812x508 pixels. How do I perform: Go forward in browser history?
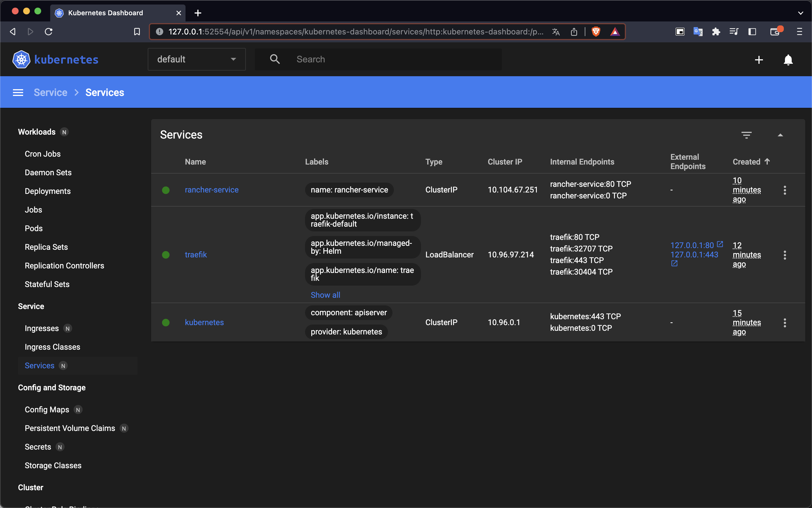[x=30, y=32]
